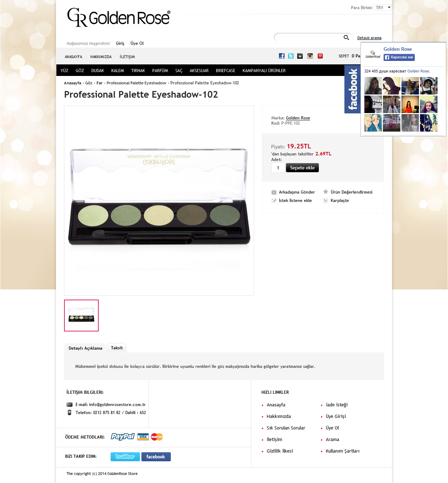This screenshot has width=448, height=483.
Task: Open the Pinterest icon link
Action: 320,56
